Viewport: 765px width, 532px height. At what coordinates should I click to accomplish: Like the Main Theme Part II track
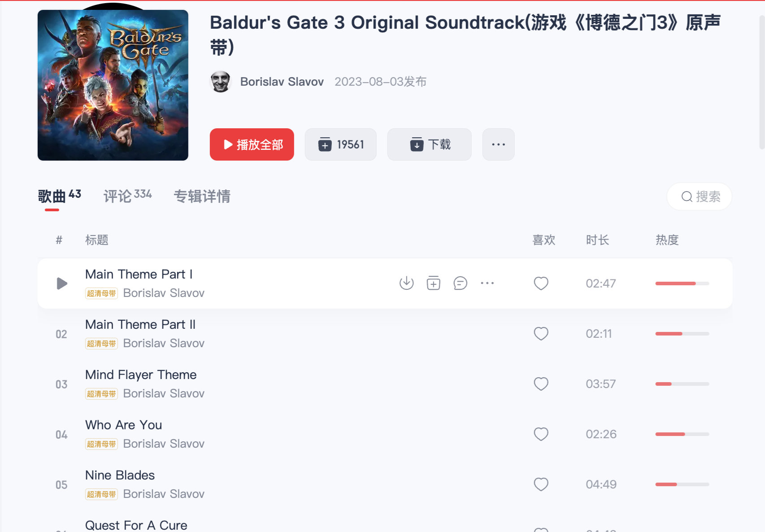pyautogui.click(x=541, y=334)
